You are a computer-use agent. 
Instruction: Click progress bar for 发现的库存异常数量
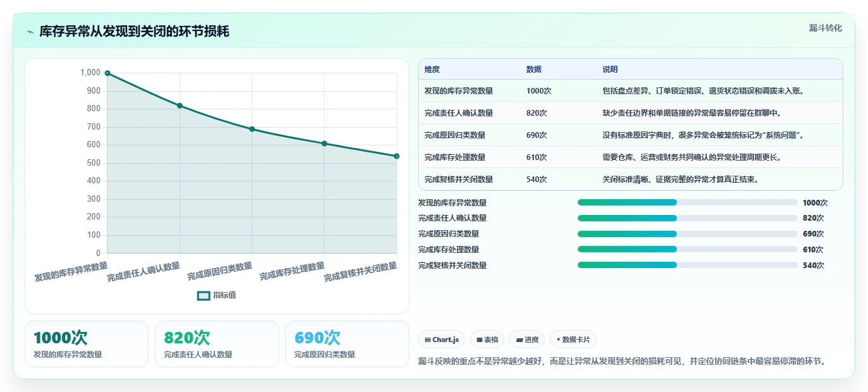pos(687,202)
